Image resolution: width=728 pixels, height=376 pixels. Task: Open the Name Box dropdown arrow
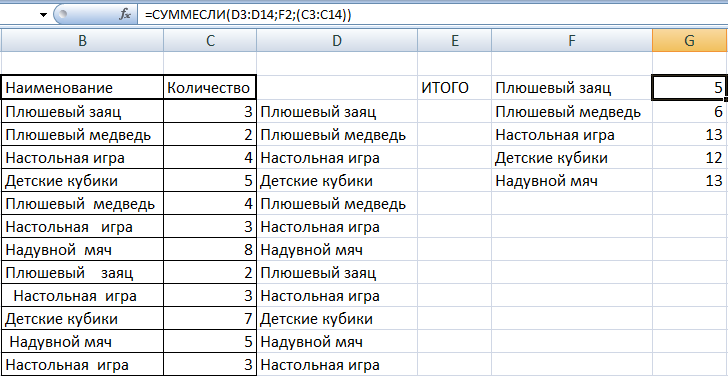(44, 15)
